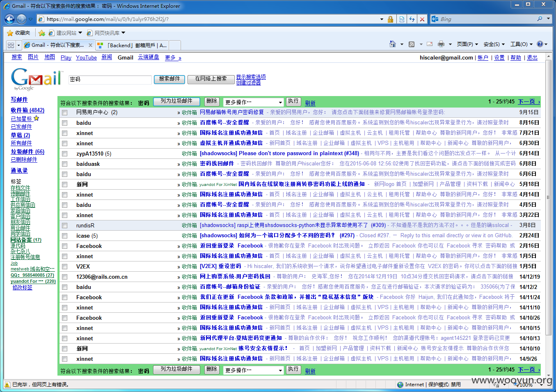Click the 搜索邮件 button

[169, 79]
